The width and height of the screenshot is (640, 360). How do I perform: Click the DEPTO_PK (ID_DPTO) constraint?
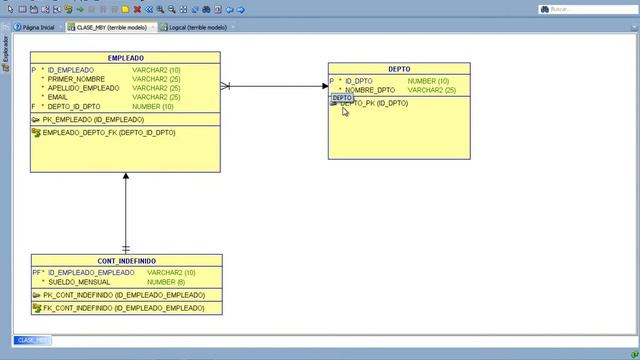[374, 104]
